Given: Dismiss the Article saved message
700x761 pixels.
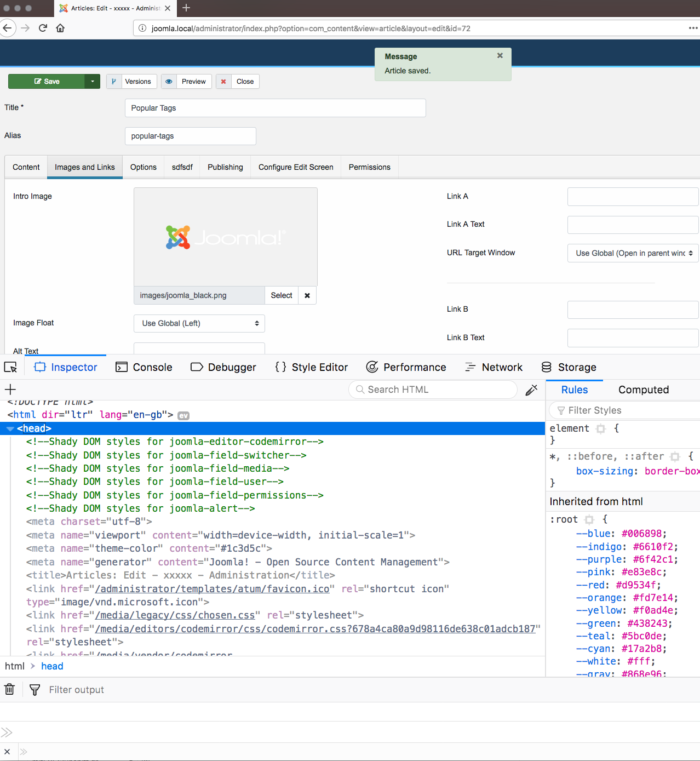Looking at the screenshot, I should point(500,55).
